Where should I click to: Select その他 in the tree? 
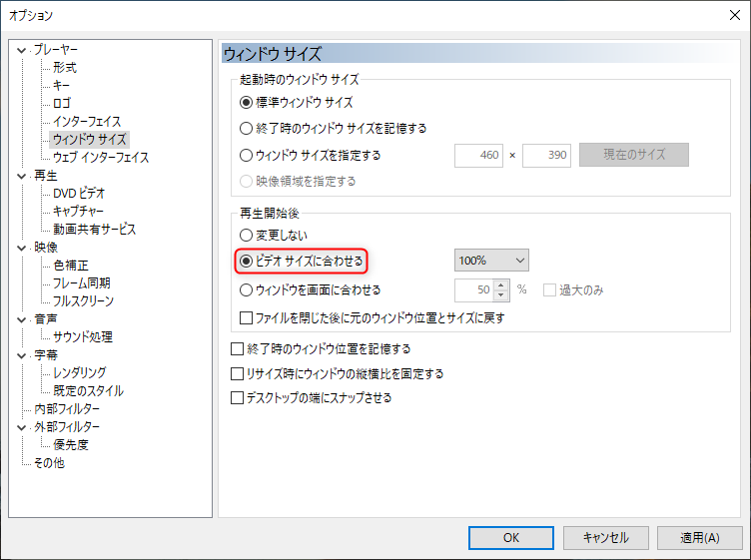coord(49,463)
